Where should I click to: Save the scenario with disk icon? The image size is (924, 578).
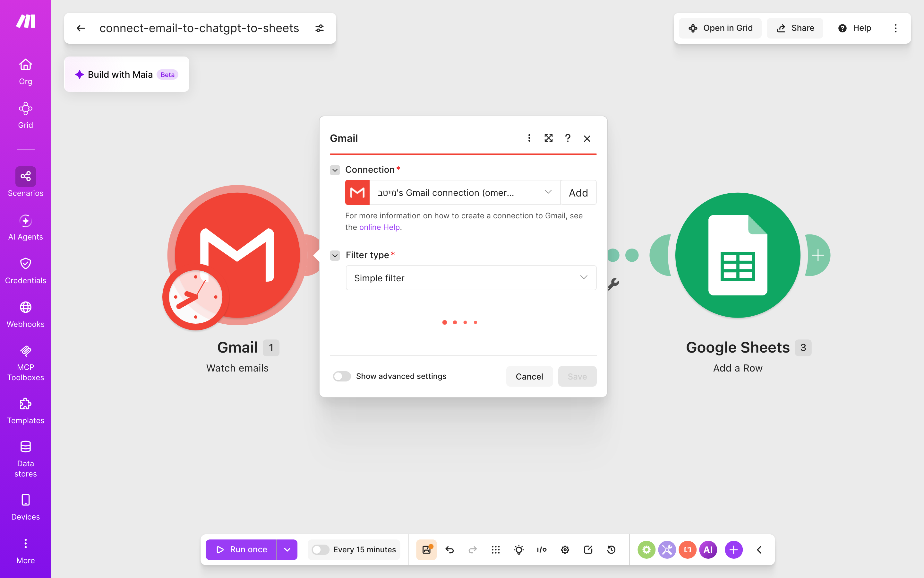[x=426, y=550]
